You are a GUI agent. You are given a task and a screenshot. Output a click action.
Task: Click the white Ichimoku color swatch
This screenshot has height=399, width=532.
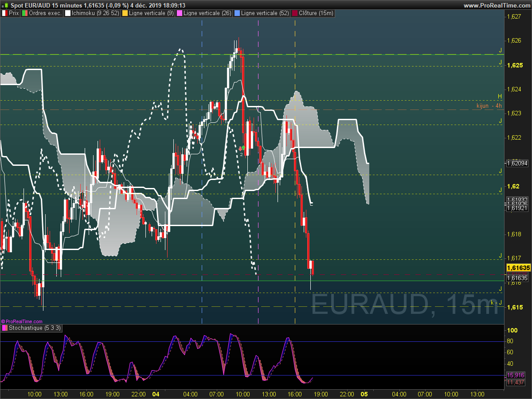point(68,13)
